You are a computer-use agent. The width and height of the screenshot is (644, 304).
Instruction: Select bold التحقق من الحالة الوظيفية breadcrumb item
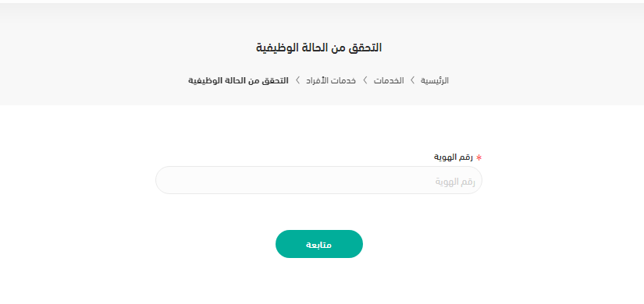[238, 80]
